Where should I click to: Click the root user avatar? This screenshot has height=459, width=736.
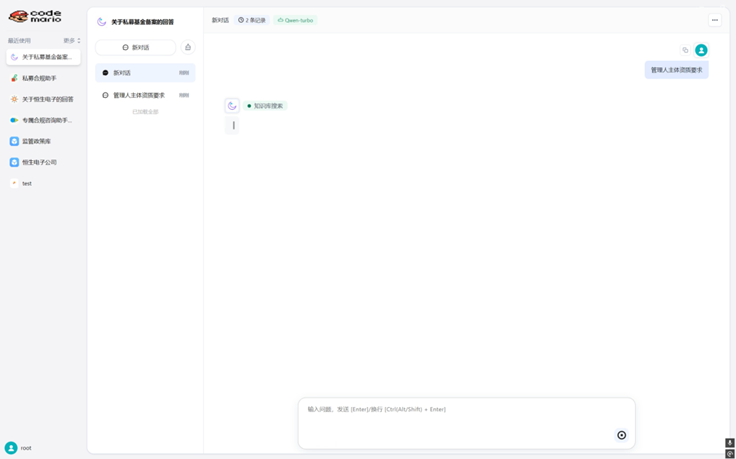coord(11,448)
